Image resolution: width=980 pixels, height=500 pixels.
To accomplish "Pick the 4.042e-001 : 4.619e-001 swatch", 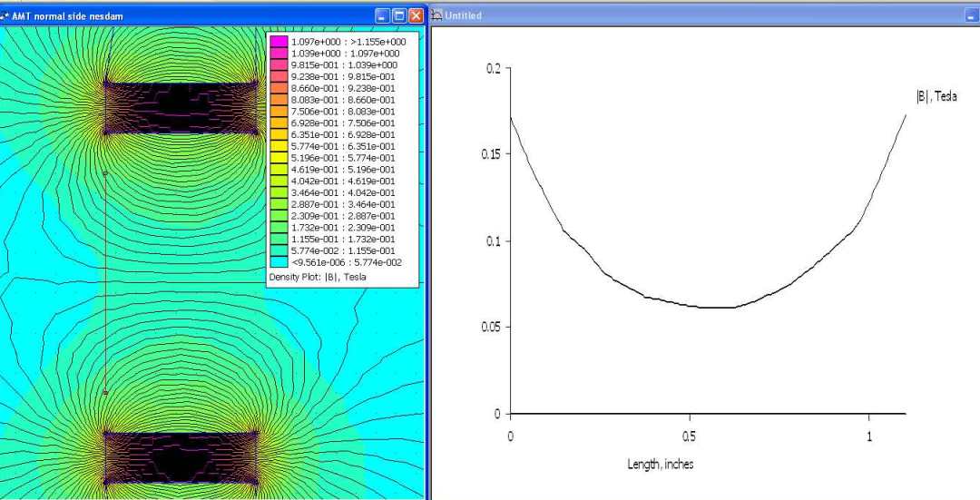I will 279,181.
